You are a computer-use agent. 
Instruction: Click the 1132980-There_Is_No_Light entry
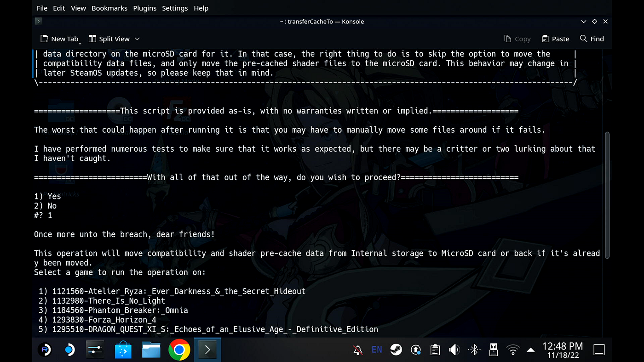102,301
